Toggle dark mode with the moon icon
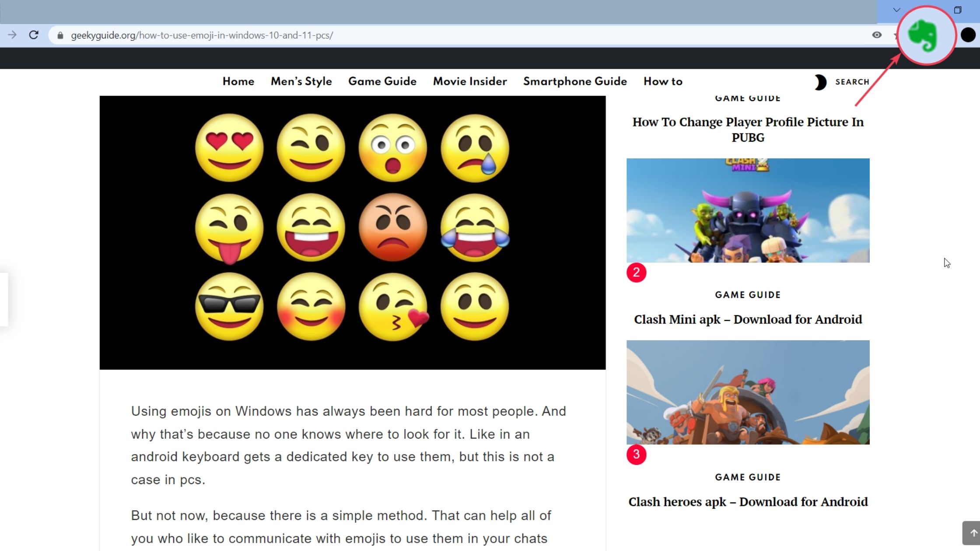Viewport: 980px width, 551px height. (820, 82)
